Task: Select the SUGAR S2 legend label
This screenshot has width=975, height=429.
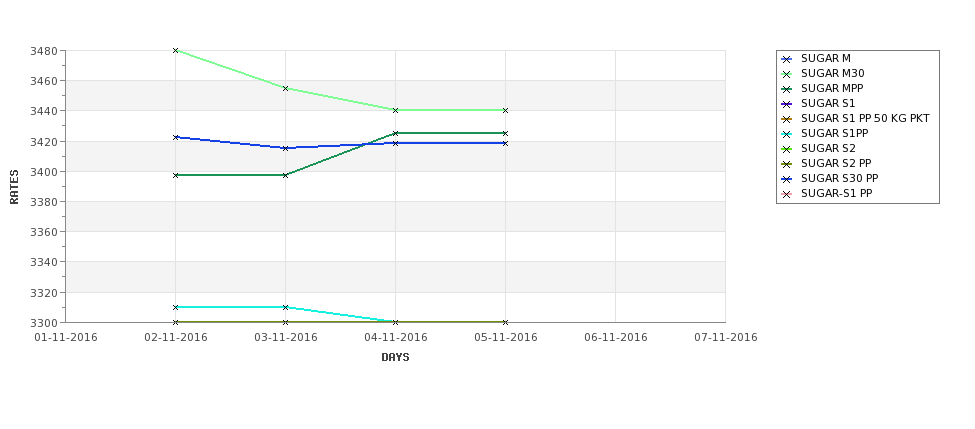Action: 828,148
